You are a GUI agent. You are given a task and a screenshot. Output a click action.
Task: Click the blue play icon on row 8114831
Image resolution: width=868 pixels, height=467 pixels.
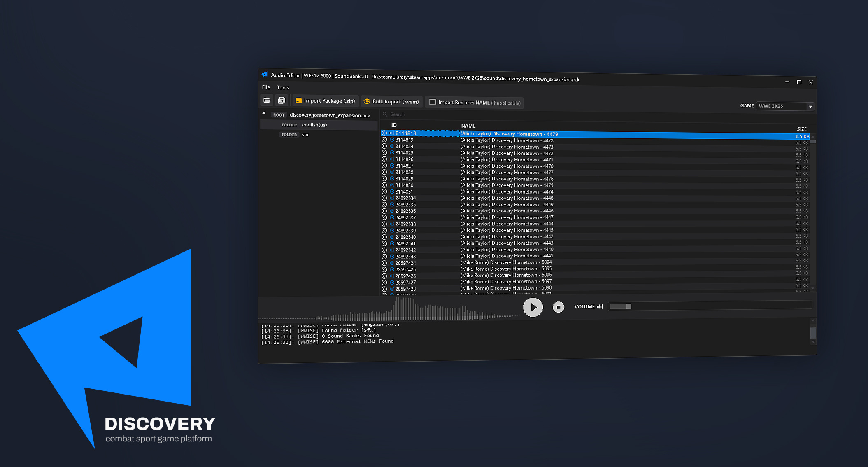pos(392,191)
